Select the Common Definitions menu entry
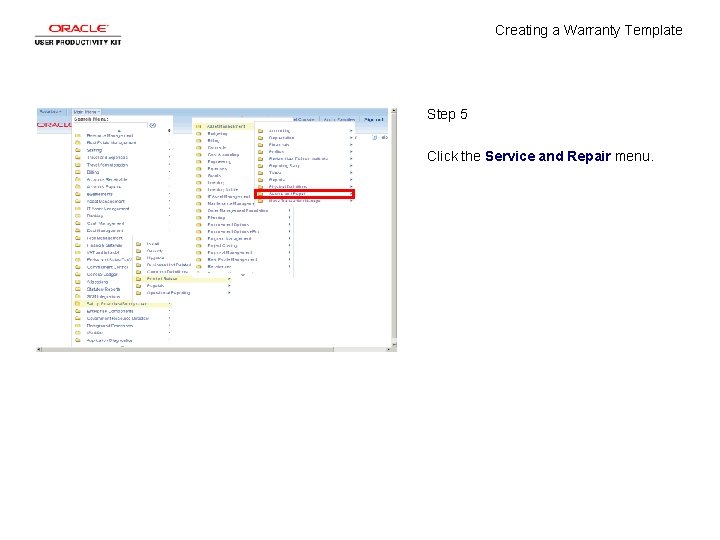The width and height of the screenshot is (720, 540). pyautogui.click(x=167, y=272)
